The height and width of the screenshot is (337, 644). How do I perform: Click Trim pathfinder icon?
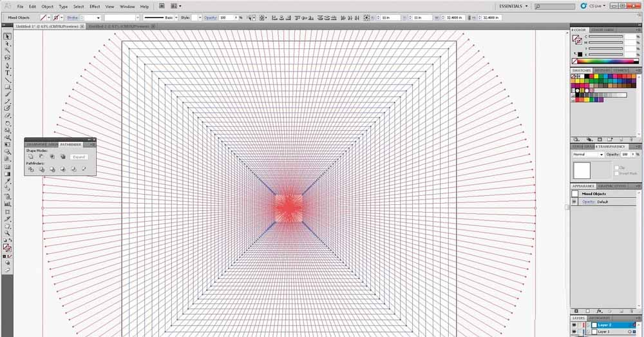point(41,169)
